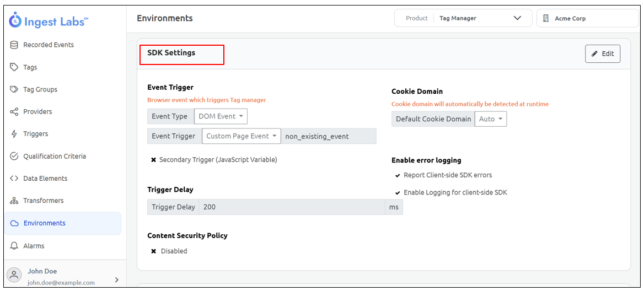
Task: Open the DOM Event type dropdown
Action: click(x=221, y=116)
